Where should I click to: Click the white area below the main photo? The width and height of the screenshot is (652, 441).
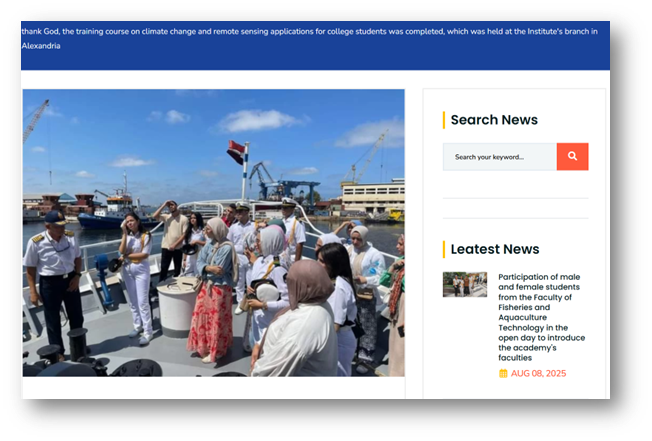213,388
